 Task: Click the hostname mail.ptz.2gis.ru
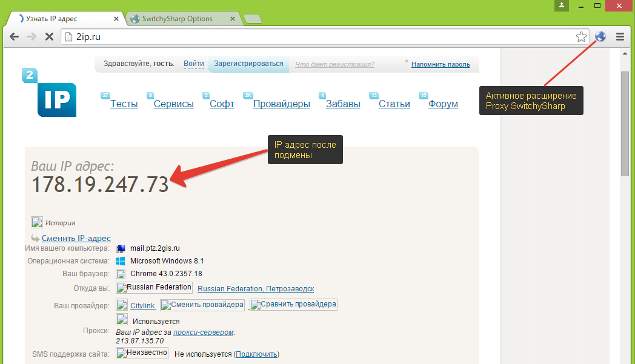coord(155,248)
